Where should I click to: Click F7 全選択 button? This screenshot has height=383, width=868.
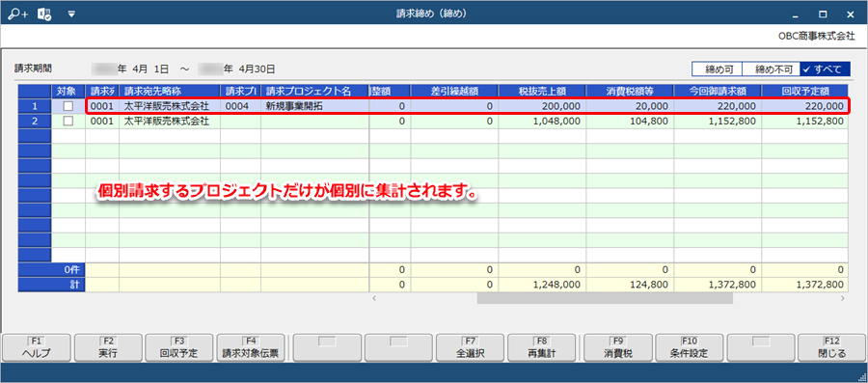point(471,348)
